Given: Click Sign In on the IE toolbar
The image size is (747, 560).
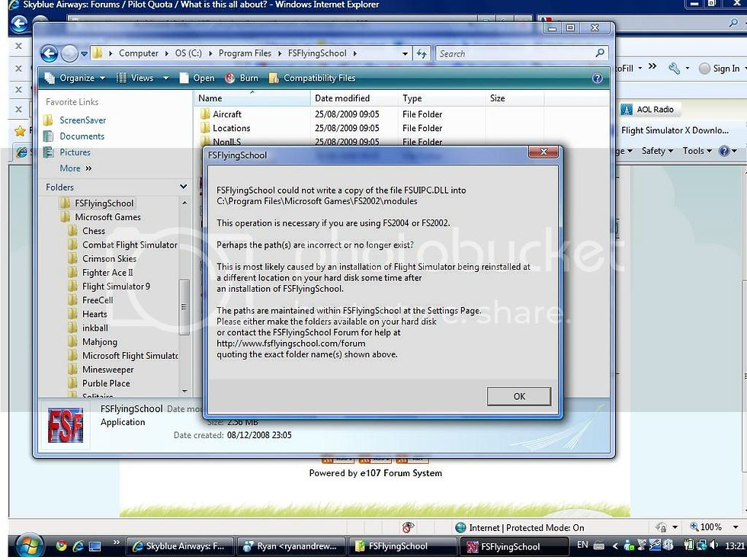Looking at the screenshot, I should pos(720,69).
